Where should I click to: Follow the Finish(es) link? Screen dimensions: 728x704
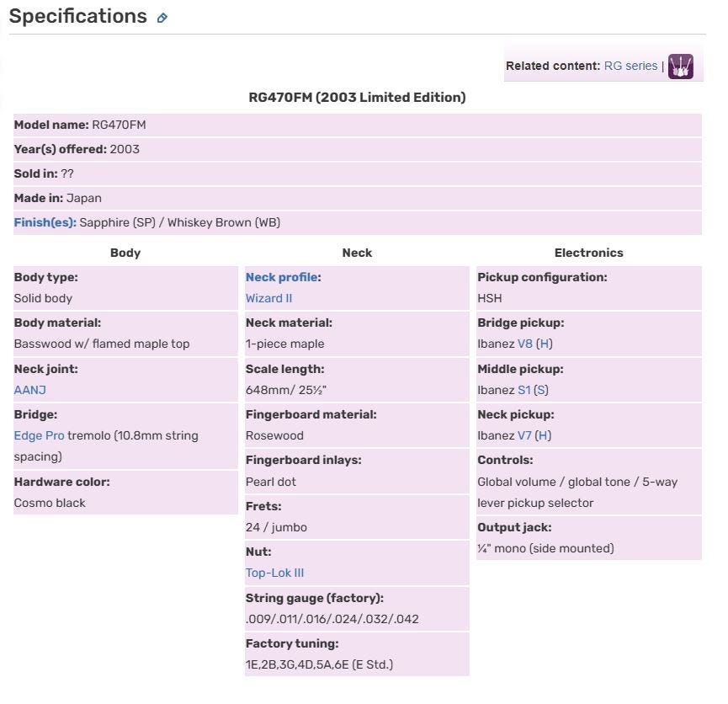click(45, 222)
